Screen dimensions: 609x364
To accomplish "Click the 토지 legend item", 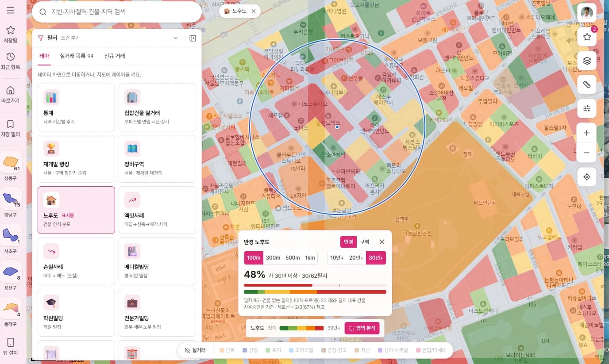I will (x=273, y=350).
